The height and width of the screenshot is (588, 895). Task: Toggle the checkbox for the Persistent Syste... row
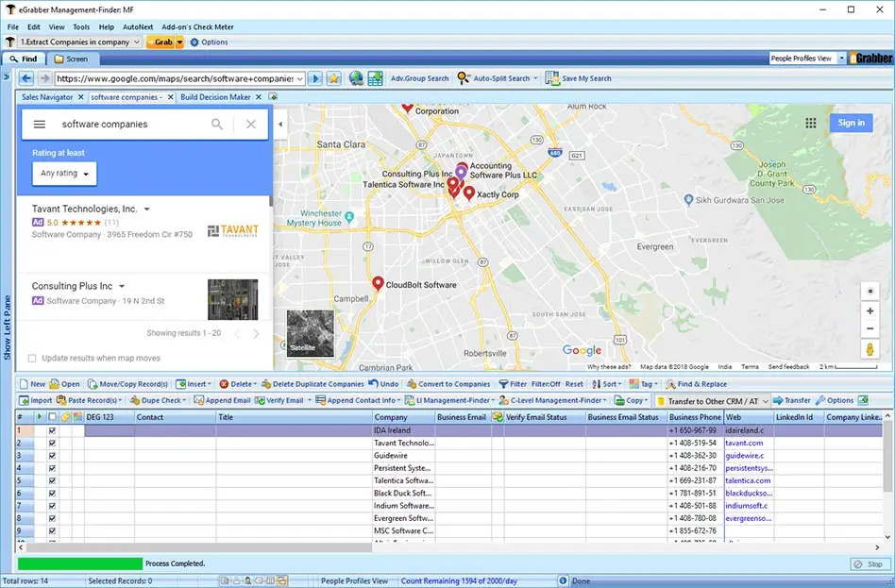click(x=52, y=468)
